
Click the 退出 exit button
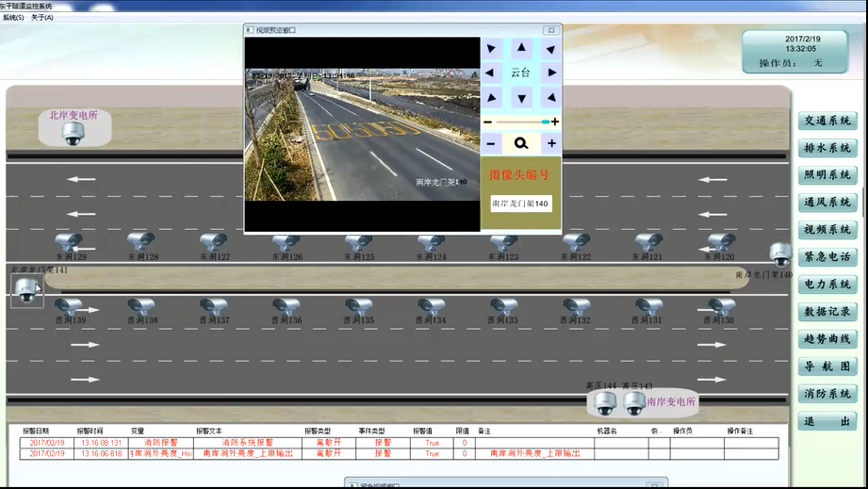[x=827, y=421]
